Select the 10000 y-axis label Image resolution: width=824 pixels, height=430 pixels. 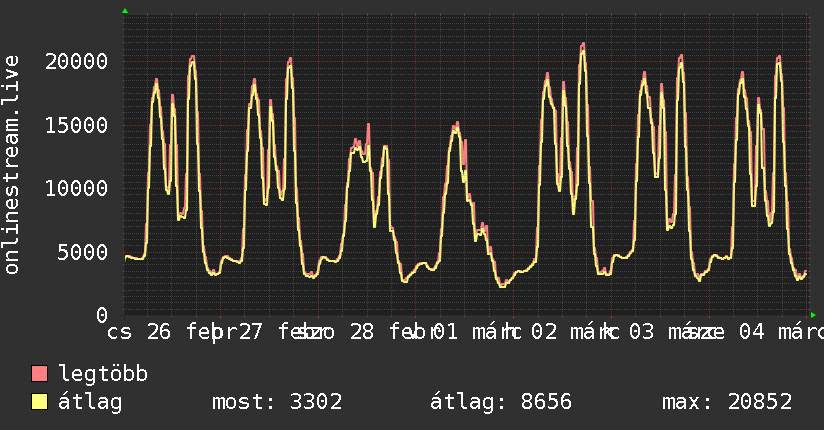[76, 188]
